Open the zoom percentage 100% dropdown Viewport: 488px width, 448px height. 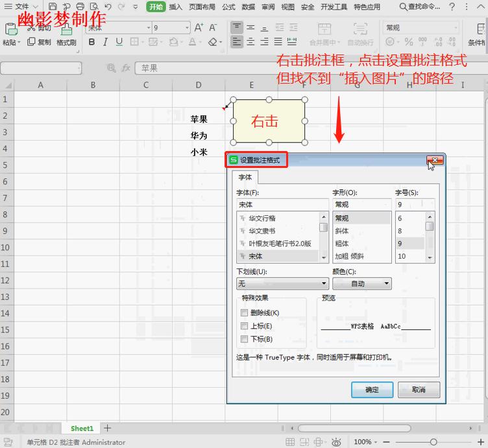pyautogui.click(x=376, y=442)
